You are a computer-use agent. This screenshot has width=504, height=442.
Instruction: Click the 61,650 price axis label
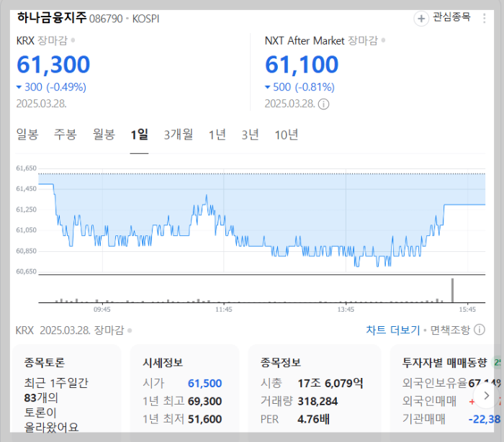pos(27,168)
